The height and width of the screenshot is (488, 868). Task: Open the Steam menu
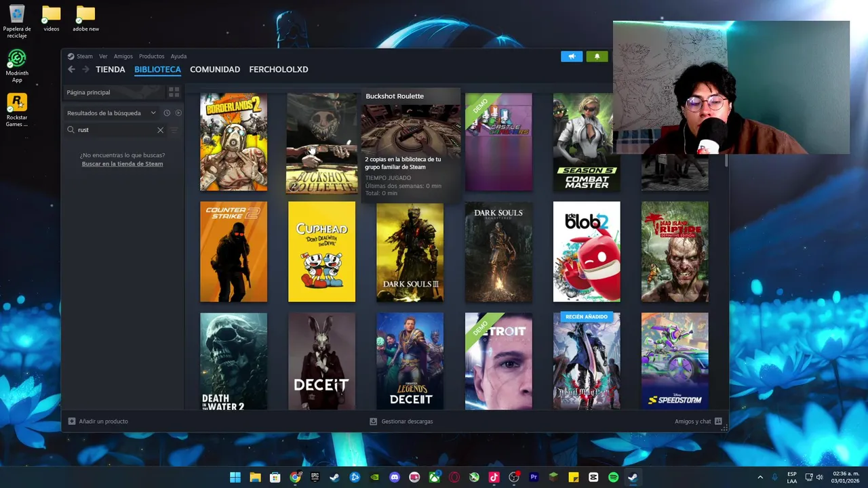80,56
